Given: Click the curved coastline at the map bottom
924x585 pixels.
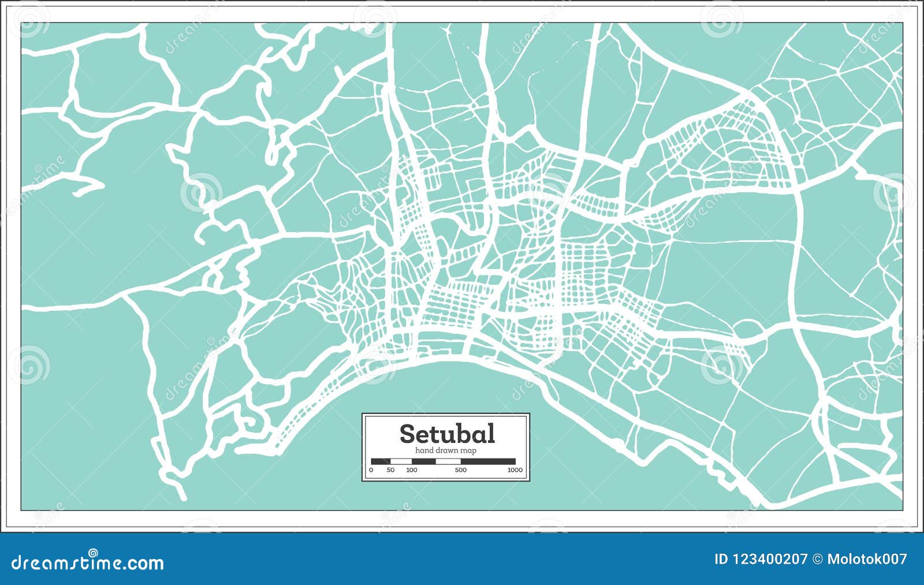Looking at the screenshot, I should 450,361.
